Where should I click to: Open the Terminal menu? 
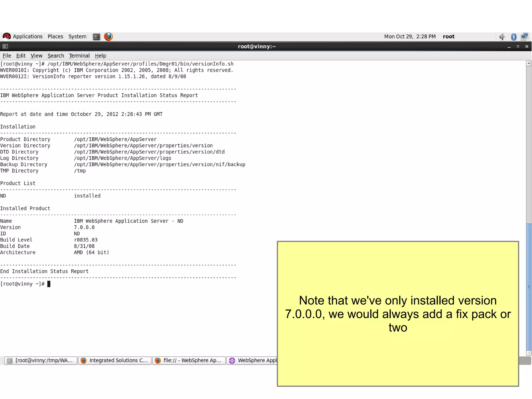click(79, 56)
